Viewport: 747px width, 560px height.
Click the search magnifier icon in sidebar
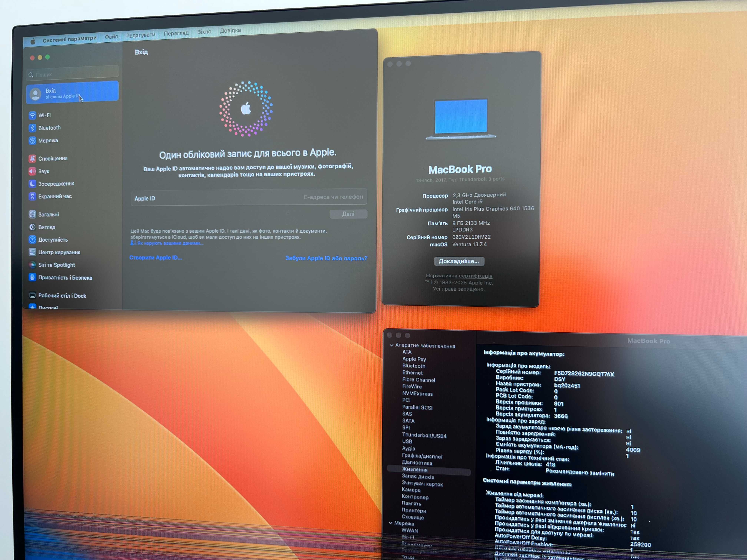(31, 75)
